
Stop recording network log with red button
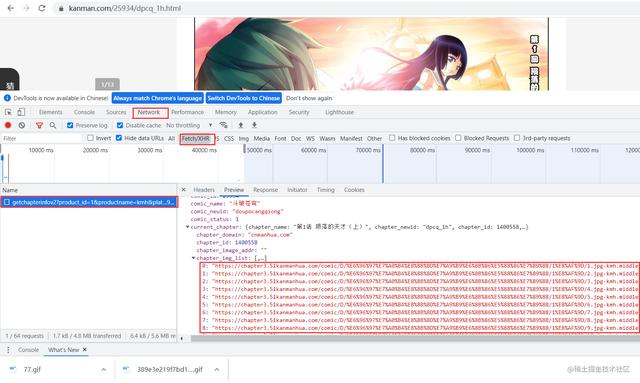(x=8, y=125)
